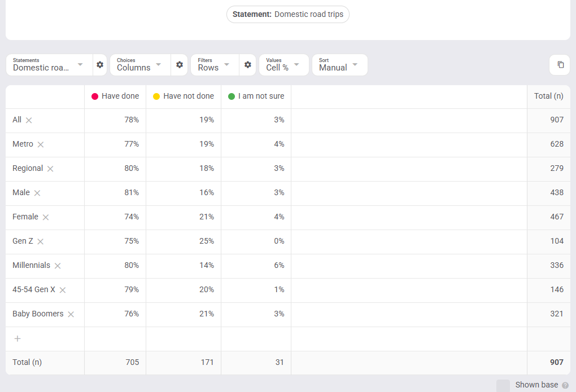Add a new row with plus icon
This screenshot has width=576, height=392.
pos(18,338)
